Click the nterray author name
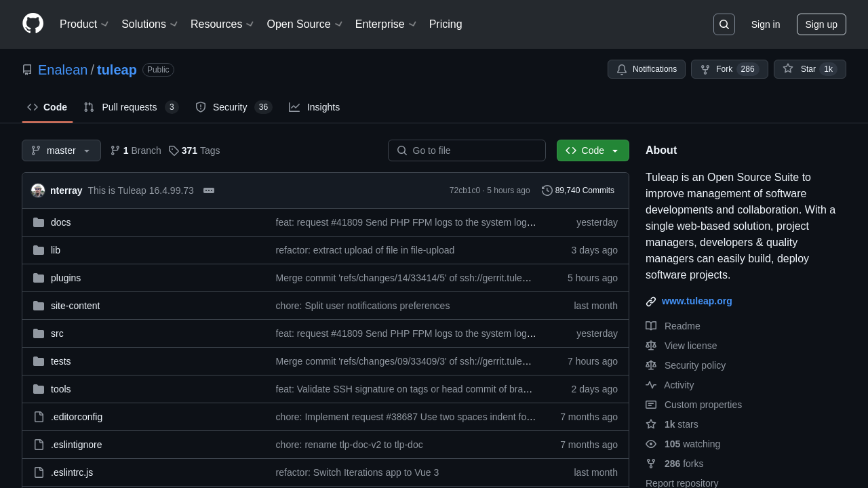Screen dimensions: 868x488 coord(66,190)
